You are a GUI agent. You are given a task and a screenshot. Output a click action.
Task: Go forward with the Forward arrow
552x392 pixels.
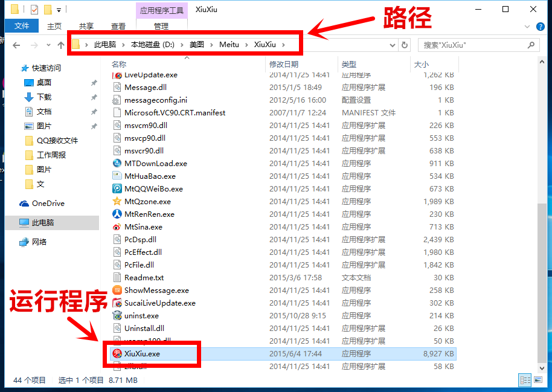pos(34,45)
